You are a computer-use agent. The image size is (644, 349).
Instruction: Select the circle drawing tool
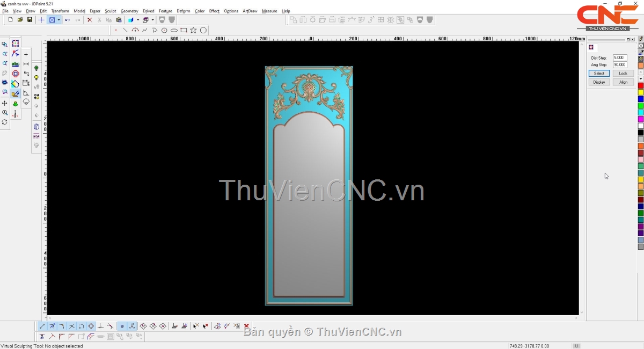coord(203,30)
